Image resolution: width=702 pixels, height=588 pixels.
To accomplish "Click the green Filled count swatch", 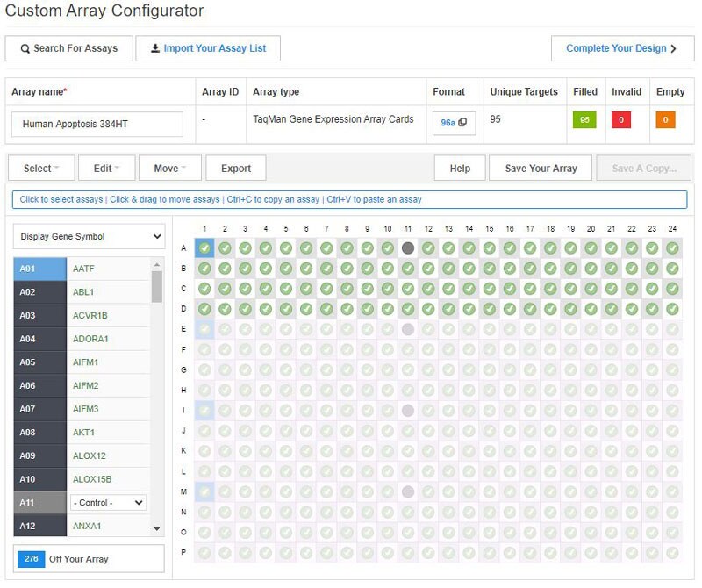I will 584,120.
